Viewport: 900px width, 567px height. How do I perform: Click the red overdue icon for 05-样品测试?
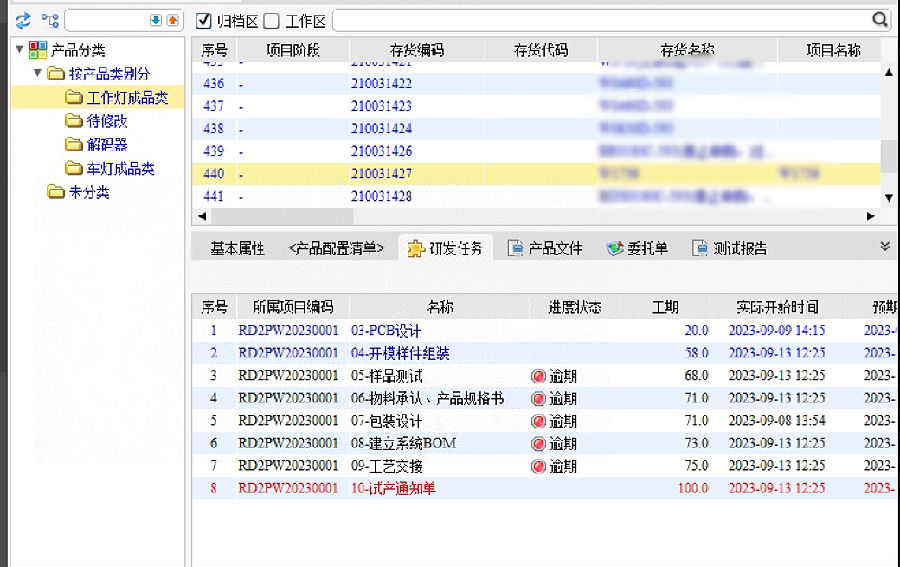pyautogui.click(x=539, y=376)
